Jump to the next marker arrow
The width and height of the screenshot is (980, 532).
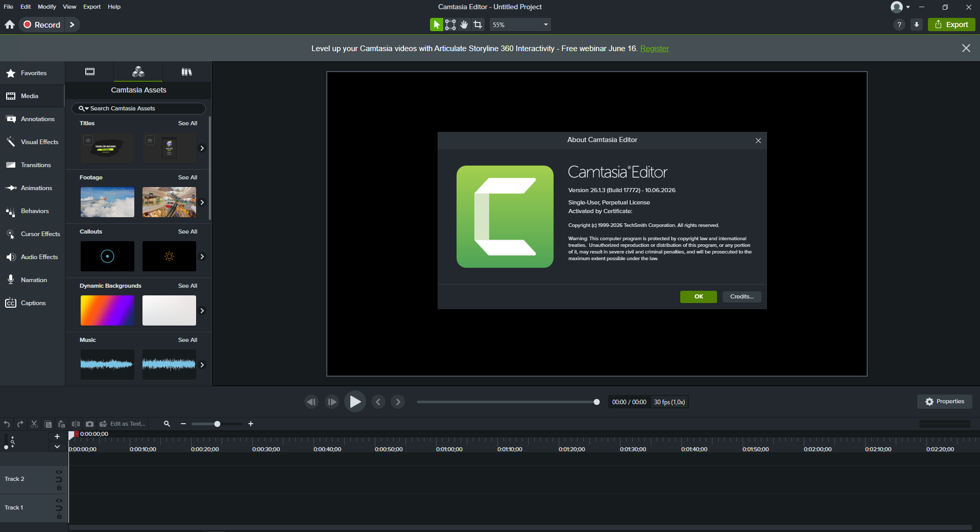pos(398,402)
